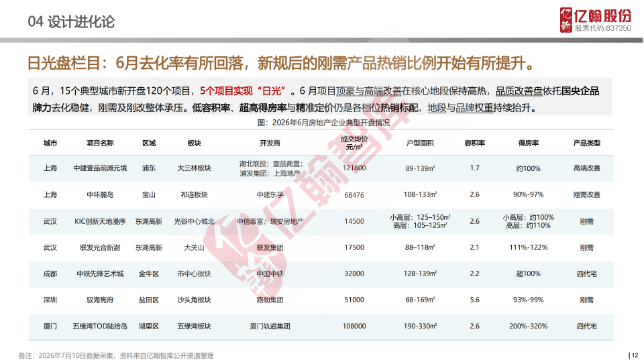Select project name KIC创新天地漫序
This screenshot has height=362, width=644.
coord(100,221)
